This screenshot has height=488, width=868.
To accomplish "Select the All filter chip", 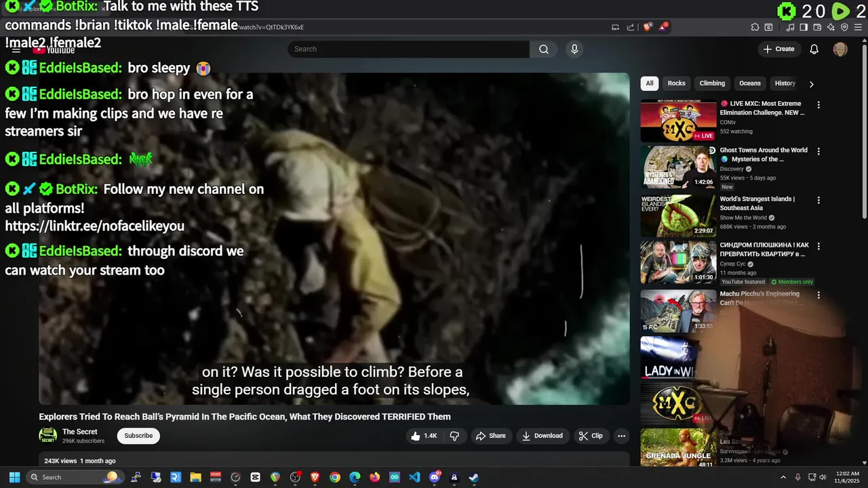I will click(650, 83).
